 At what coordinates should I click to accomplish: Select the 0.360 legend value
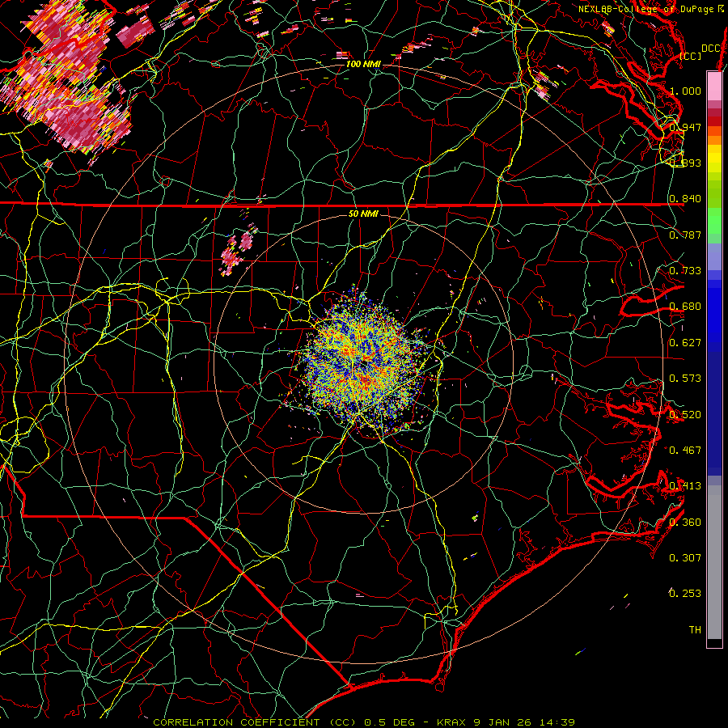[x=685, y=522]
